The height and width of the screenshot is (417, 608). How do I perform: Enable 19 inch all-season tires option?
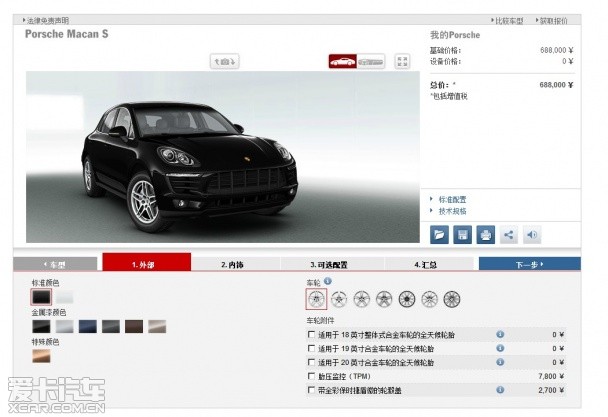[x=311, y=348]
